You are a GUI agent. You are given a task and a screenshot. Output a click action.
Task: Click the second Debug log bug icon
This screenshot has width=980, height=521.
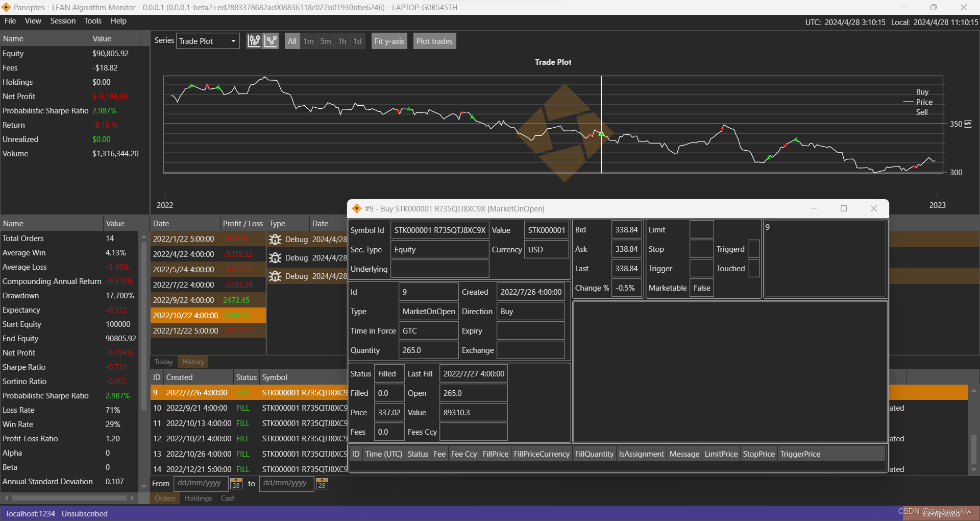click(275, 258)
